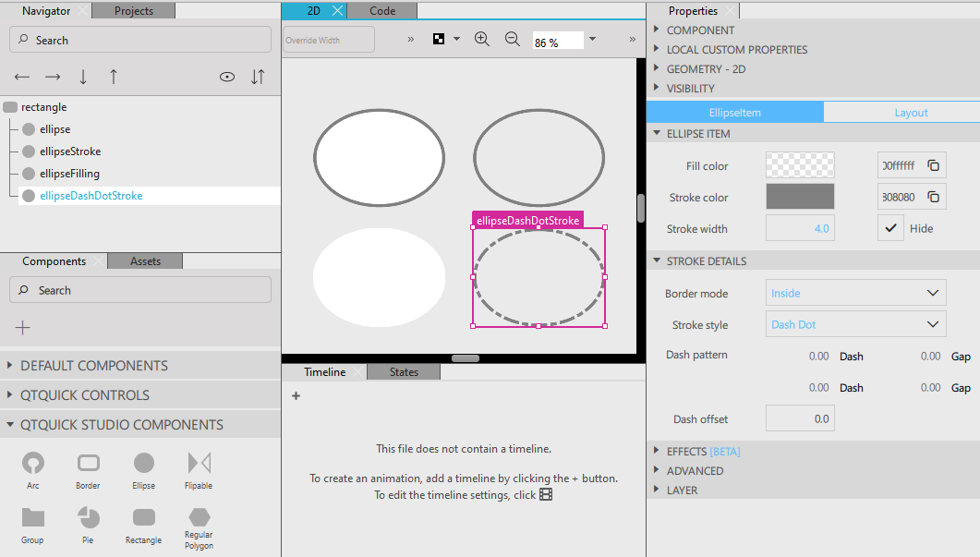Image resolution: width=980 pixels, height=557 pixels.
Task: Click the Navigator visibility eye icon
Action: pyautogui.click(x=227, y=77)
